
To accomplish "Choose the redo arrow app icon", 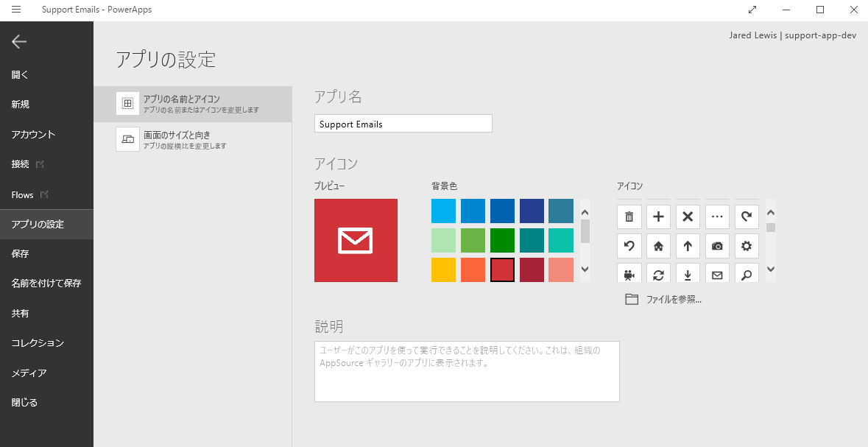I will [747, 217].
